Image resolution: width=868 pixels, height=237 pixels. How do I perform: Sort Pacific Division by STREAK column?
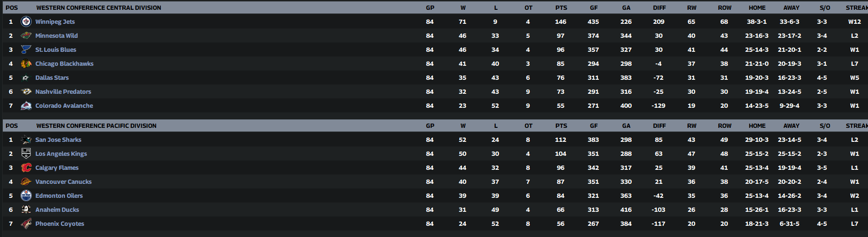[x=856, y=126]
